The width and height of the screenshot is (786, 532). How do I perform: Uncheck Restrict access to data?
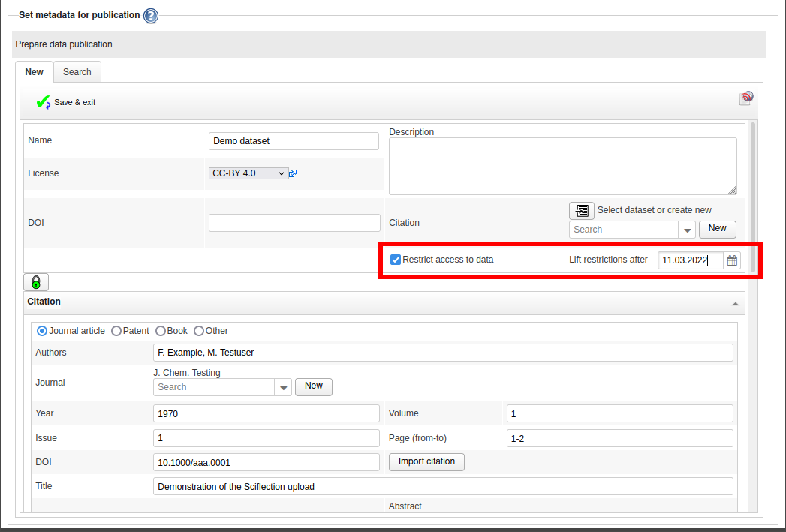point(396,260)
